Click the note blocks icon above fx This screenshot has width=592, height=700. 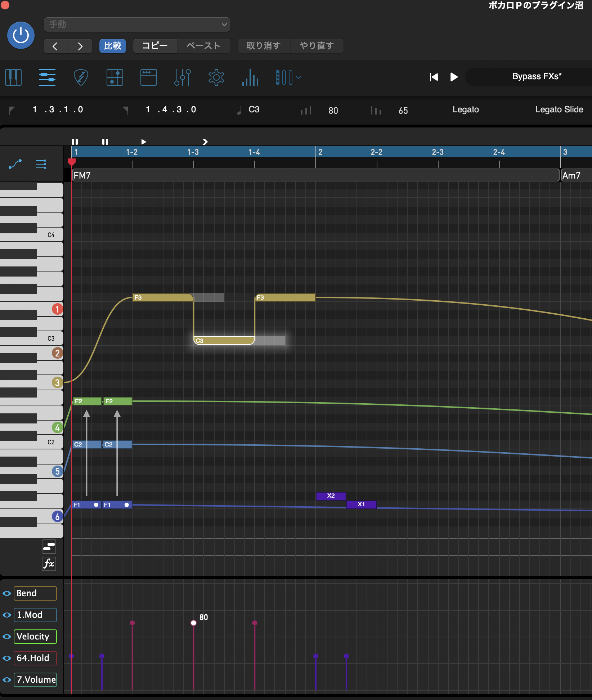pos(49,547)
